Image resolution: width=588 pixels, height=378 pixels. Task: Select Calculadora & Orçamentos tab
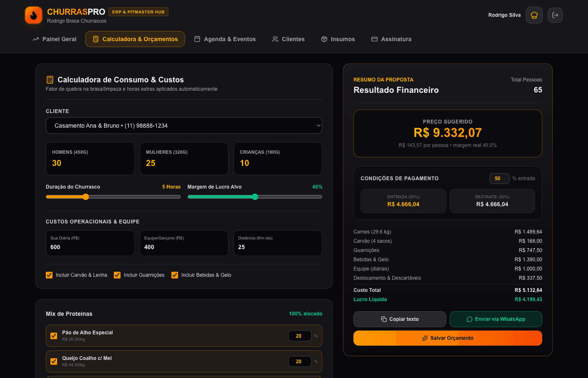[135, 39]
